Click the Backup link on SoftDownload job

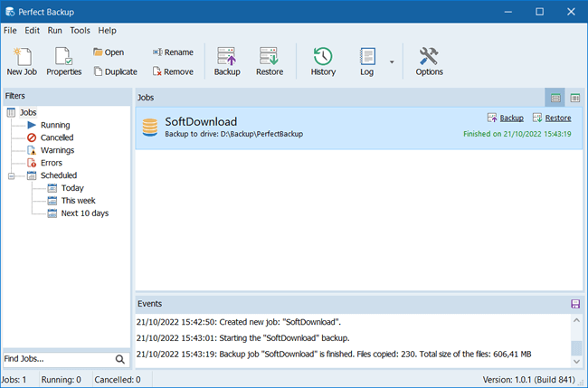(511, 118)
